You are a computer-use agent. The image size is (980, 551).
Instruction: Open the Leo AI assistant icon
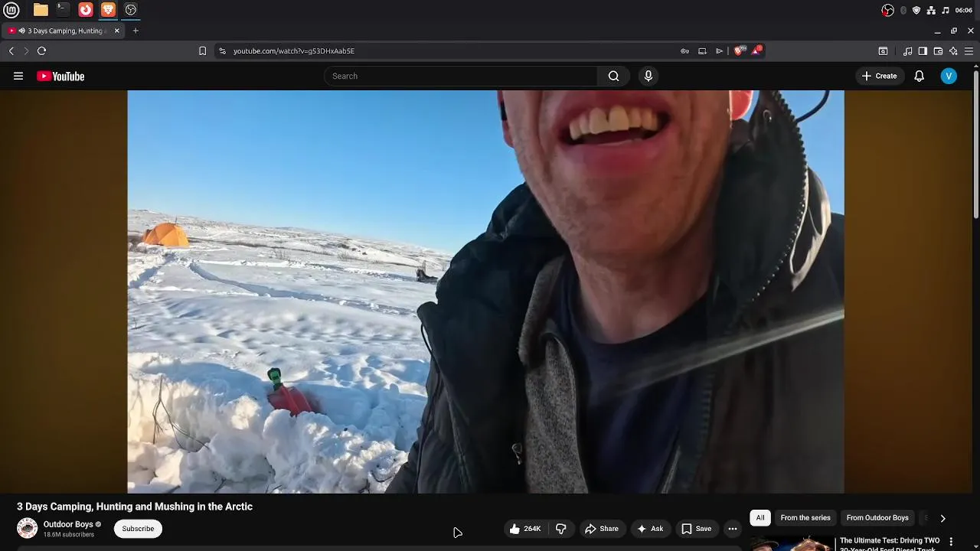953,51
